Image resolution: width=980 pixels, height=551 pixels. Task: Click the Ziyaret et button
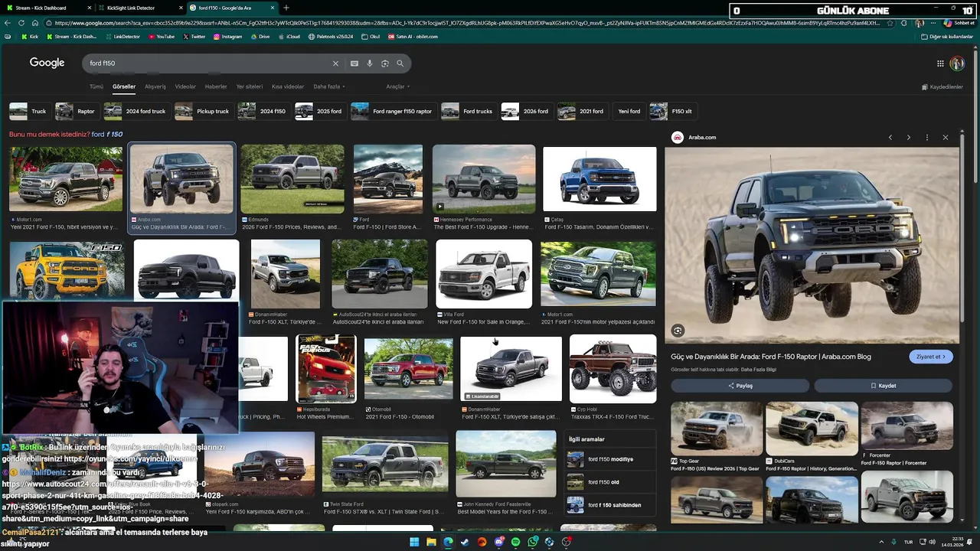point(931,357)
